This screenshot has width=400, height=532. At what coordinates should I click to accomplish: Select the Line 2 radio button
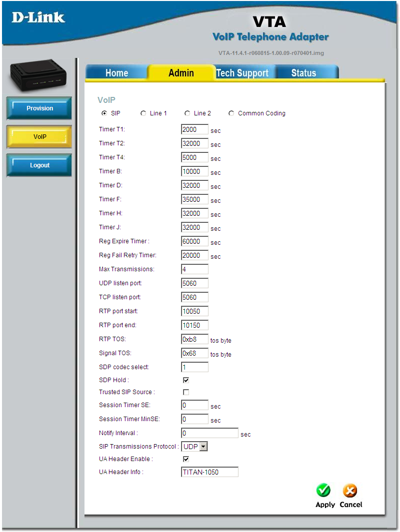(x=187, y=113)
